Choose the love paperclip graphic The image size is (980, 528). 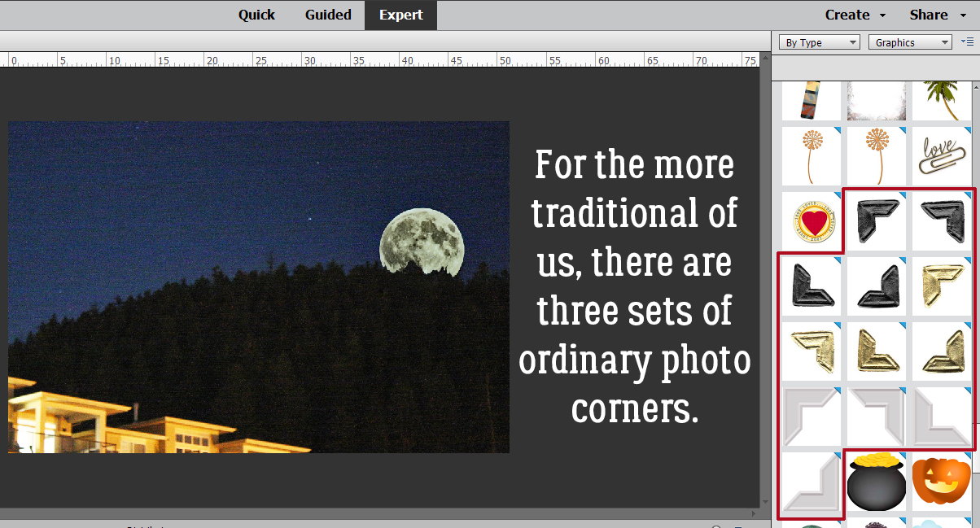942,155
